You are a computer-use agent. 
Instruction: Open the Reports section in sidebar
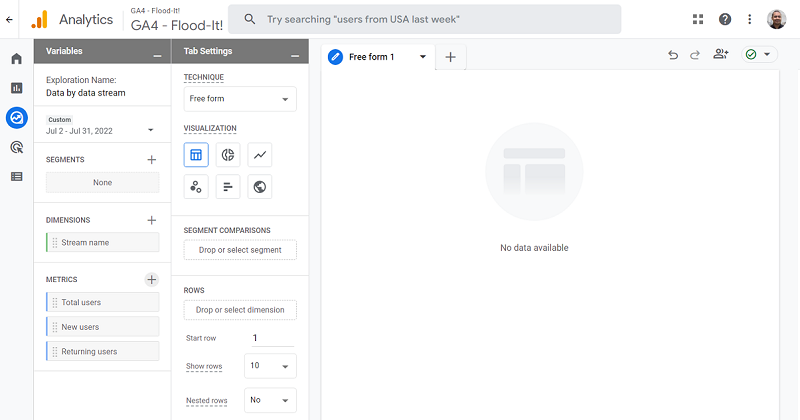[16, 88]
